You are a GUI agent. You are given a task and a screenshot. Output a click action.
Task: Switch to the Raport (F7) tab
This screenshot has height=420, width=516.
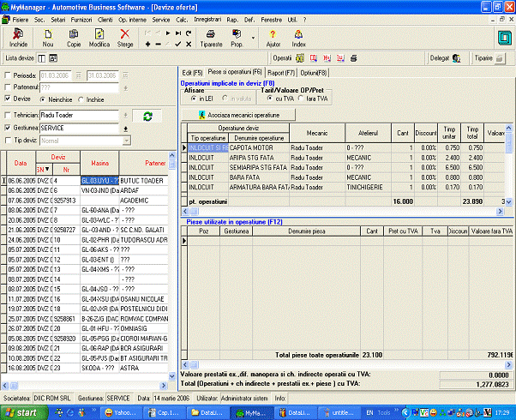(x=279, y=72)
